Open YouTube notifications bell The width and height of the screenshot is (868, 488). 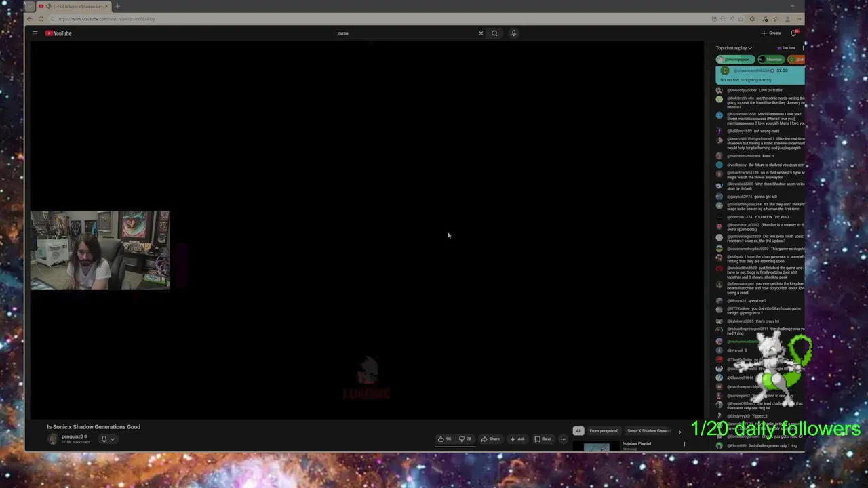coord(793,33)
